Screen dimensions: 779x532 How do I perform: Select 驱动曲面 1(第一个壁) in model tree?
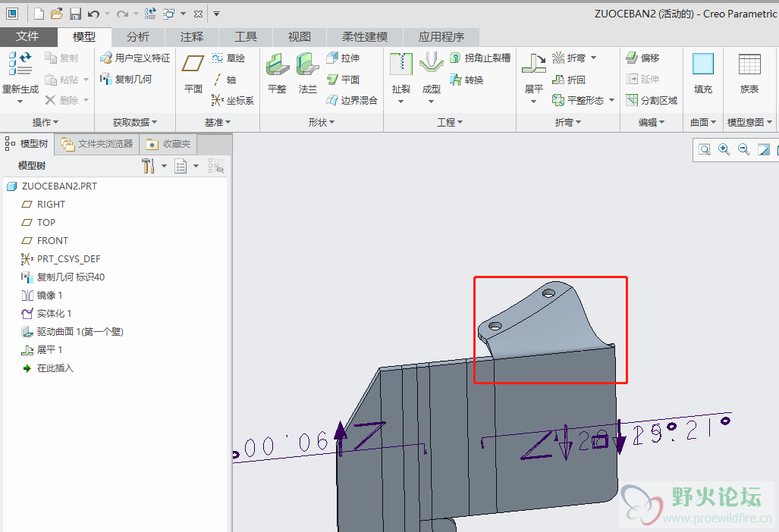click(72, 331)
